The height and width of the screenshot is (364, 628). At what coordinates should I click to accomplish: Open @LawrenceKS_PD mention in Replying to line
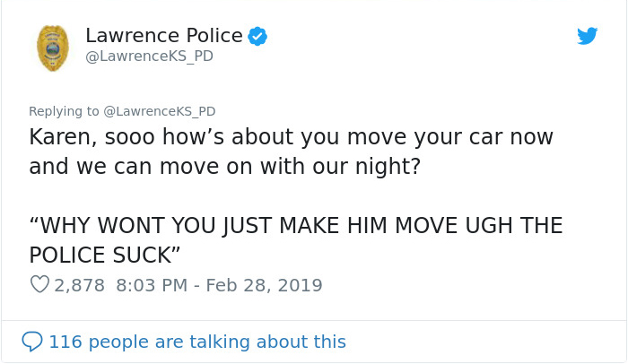160,111
